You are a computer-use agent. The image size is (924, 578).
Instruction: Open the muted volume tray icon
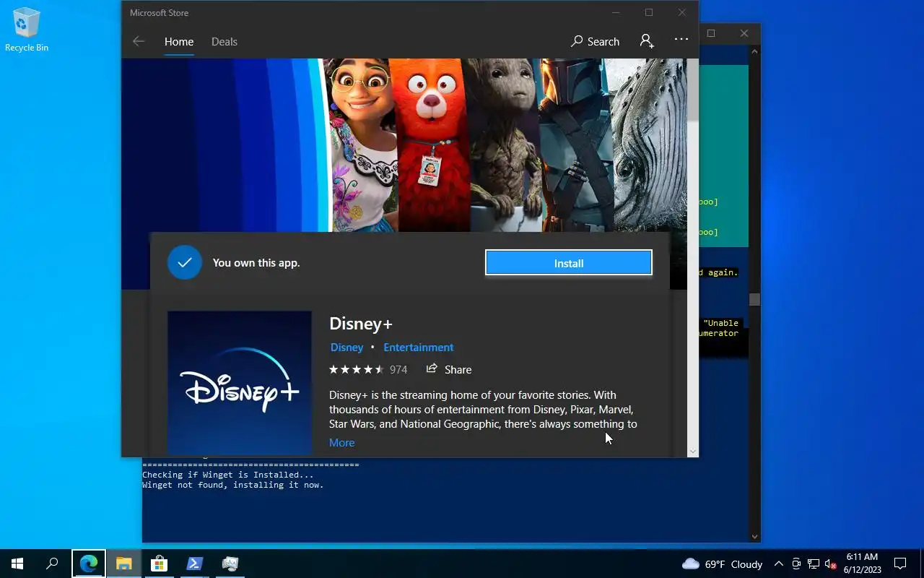point(831,564)
